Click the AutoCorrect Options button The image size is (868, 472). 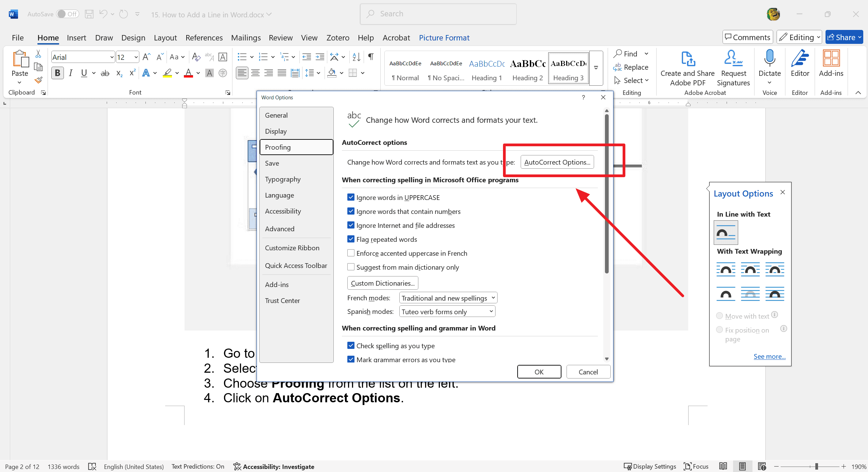[x=557, y=162]
